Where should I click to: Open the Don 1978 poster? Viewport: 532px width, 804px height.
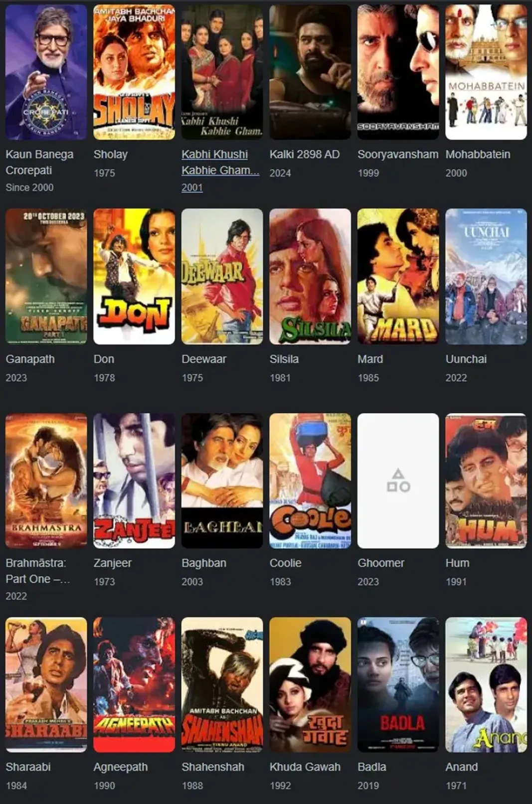tap(134, 277)
